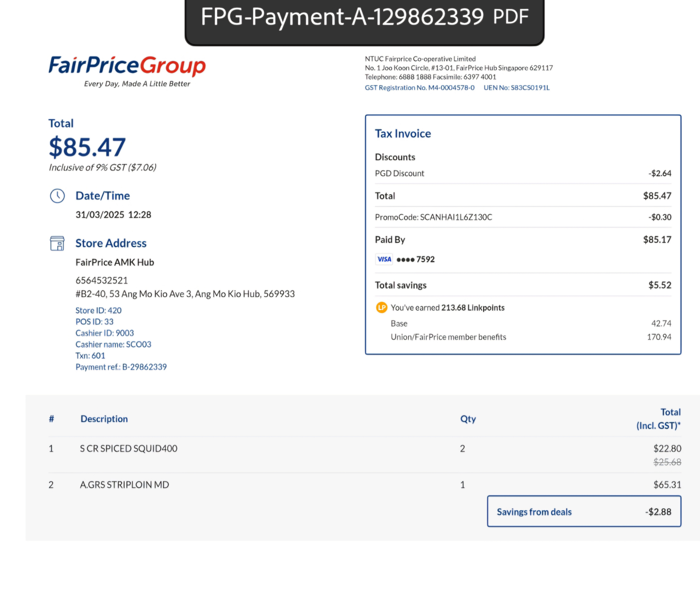Click 'GST Registration No. M4-0004578-0'
Viewport: 700px width, 606px height.
tap(419, 87)
